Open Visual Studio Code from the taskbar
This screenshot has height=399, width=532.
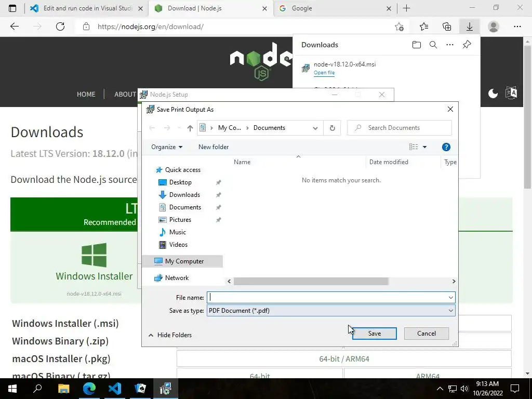(x=115, y=389)
